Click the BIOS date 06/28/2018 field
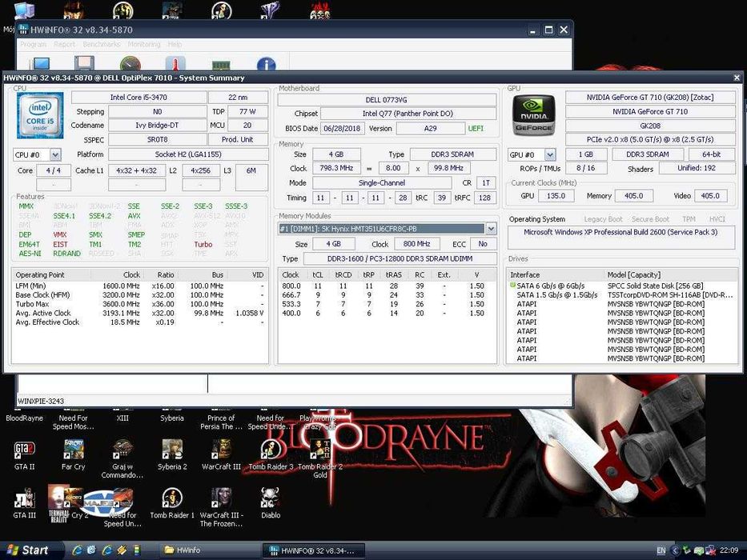The image size is (747, 560). tap(343, 128)
